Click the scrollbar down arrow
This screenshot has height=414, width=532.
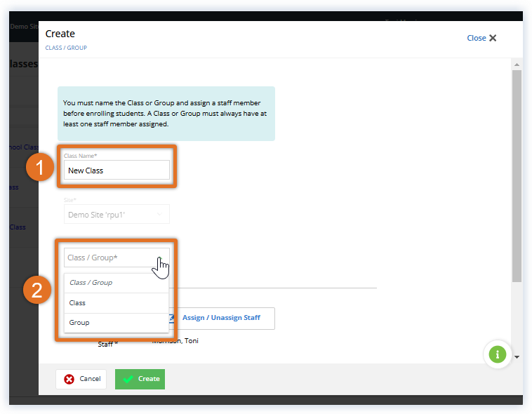click(517, 357)
